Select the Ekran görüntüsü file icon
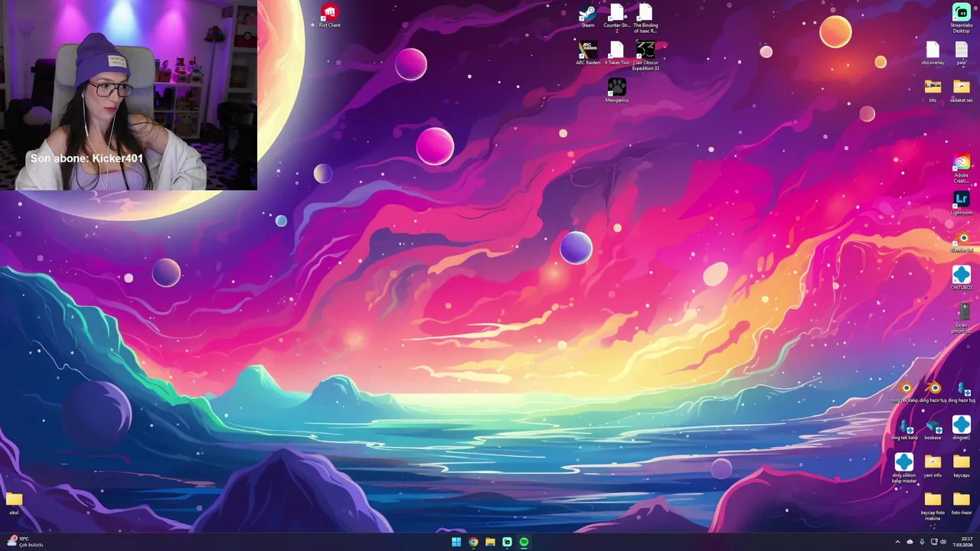 (962, 318)
